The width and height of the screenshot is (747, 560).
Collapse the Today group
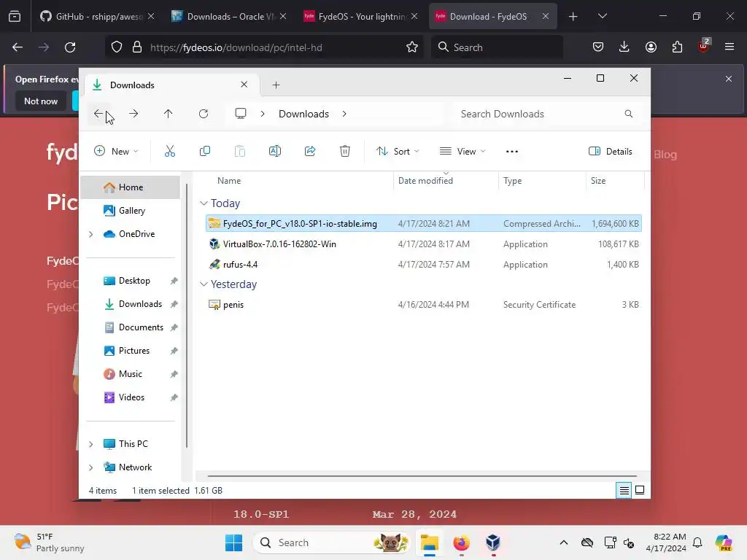click(204, 203)
